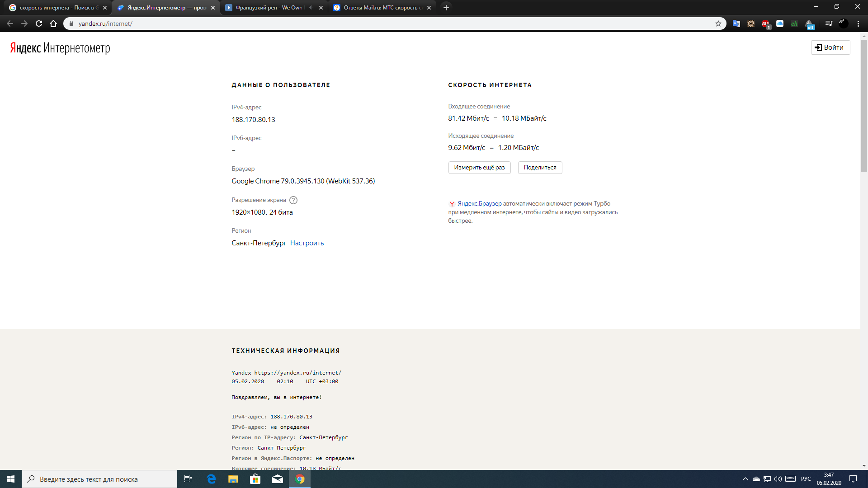The width and height of the screenshot is (868, 488).
Task: Open the Интернетометр title in the header
Action: [77, 48]
